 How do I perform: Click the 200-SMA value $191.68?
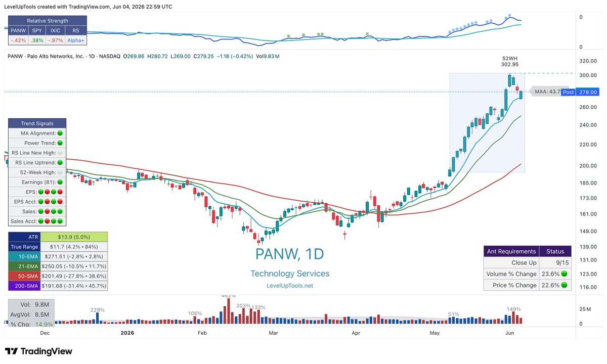pyautogui.click(x=74, y=286)
